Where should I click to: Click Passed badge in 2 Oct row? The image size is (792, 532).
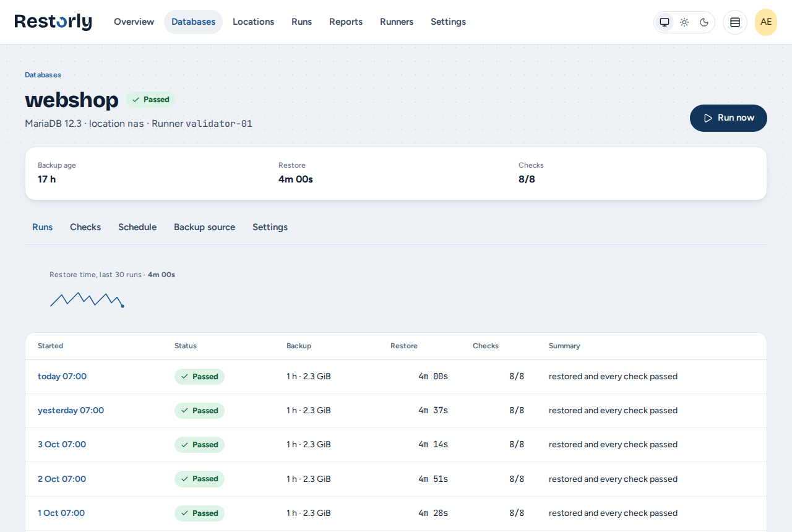[x=199, y=479]
